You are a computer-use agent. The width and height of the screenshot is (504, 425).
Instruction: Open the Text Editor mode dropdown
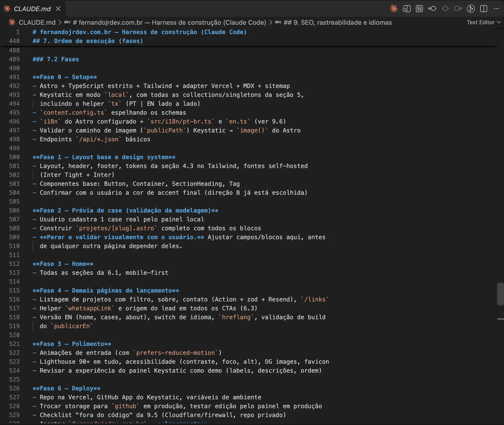pyautogui.click(x=483, y=22)
